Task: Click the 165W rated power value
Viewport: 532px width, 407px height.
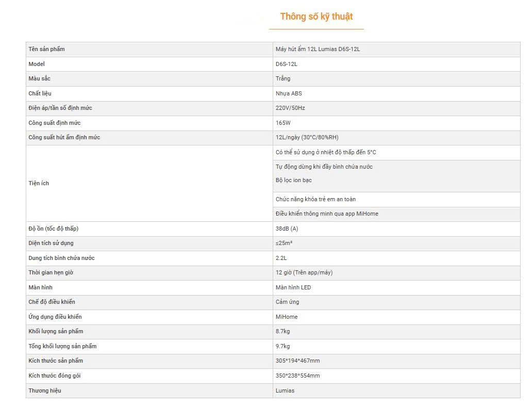Action: point(283,123)
